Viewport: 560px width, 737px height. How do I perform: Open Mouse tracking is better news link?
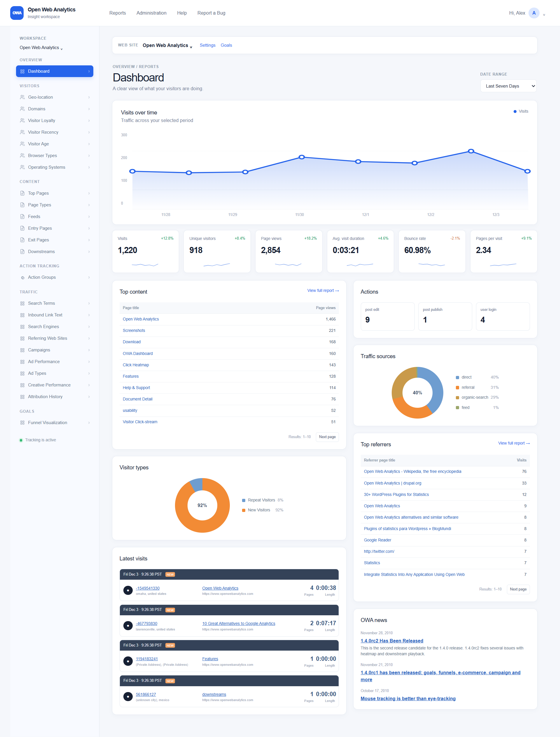(408, 699)
